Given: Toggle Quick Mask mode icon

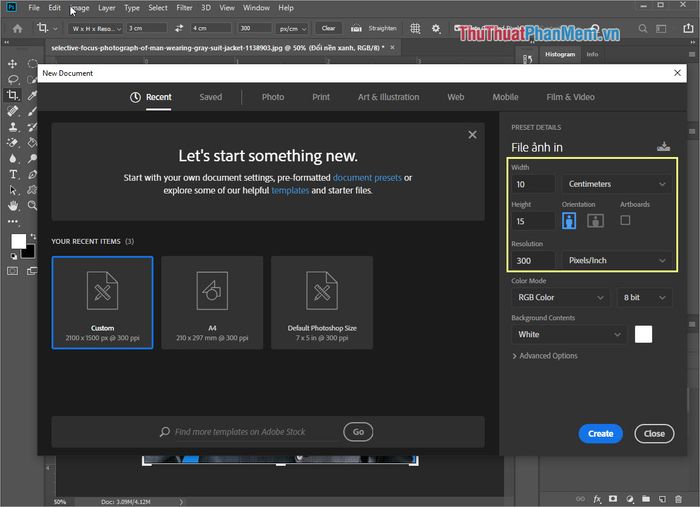Looking at the screenshot, I should pyautogui.click(x=12, y=271).
